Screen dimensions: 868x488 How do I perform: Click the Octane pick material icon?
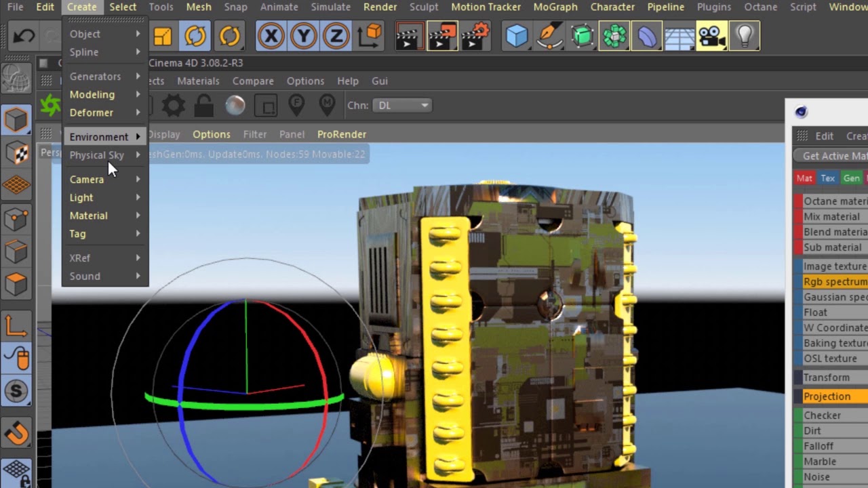328,106
